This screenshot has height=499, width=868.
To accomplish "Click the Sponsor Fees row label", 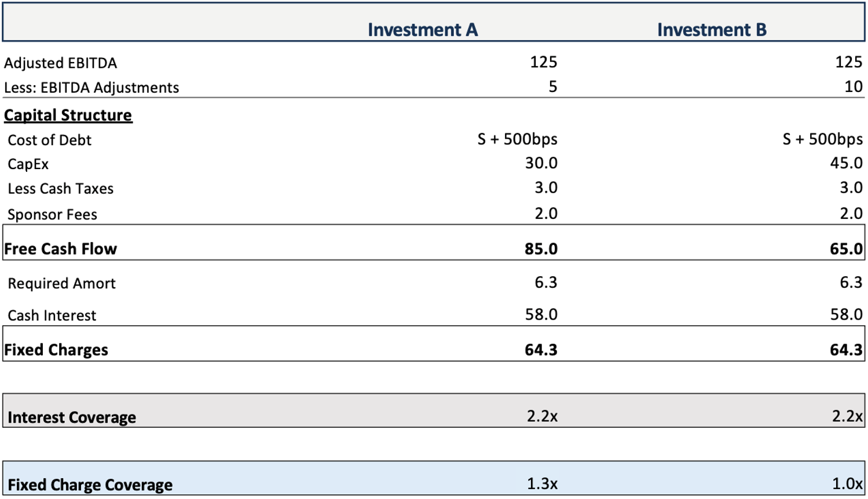I will [x=52, y=215].
